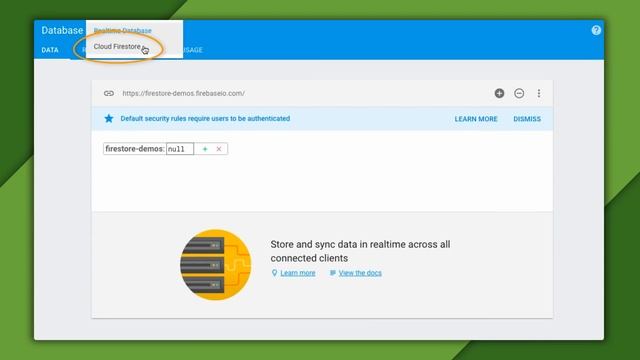
Task: Open the help question mark icon
Action: coord(596,30)
